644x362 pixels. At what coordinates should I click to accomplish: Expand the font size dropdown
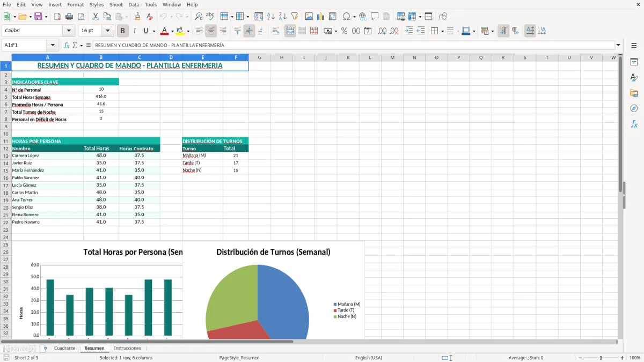[x=107, y=31]
